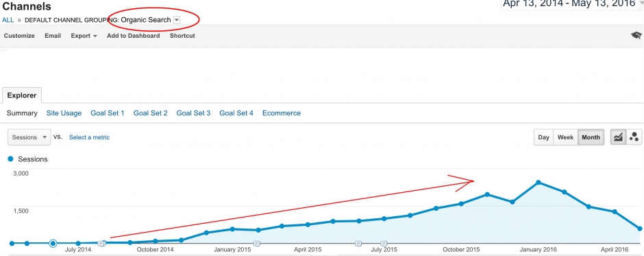Click the Channels report title
This screenshot has width=644, height=256.
[x=27, y=7]
